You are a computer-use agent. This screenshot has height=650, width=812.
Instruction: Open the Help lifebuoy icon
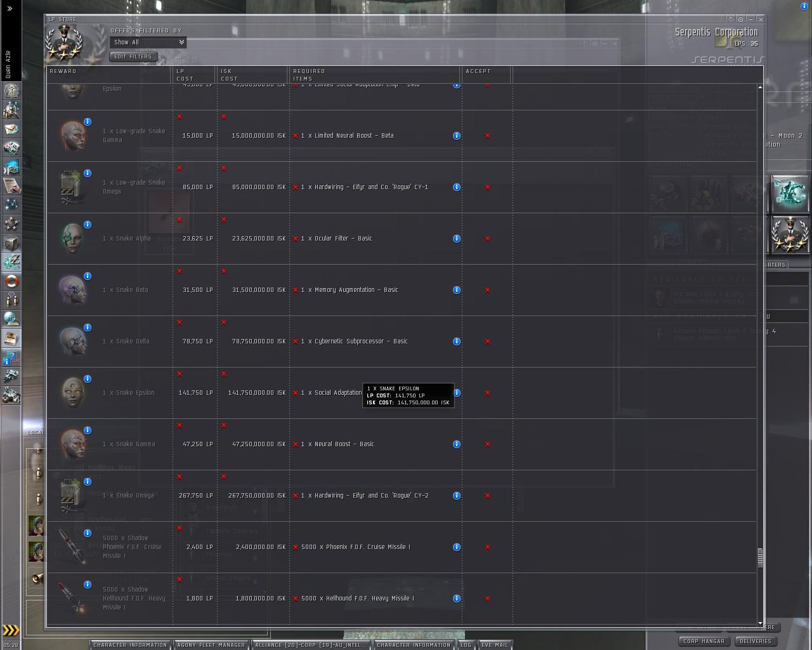[11, 281]
